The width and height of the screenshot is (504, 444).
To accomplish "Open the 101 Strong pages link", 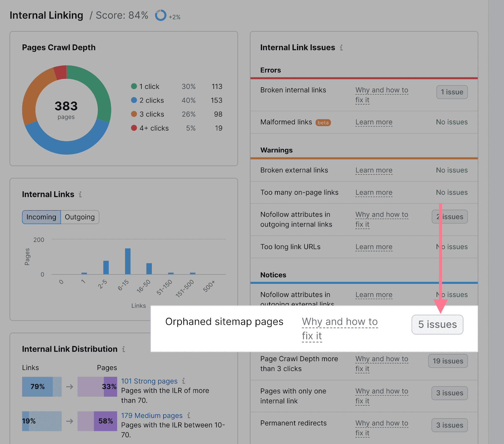I will [149, 381].
